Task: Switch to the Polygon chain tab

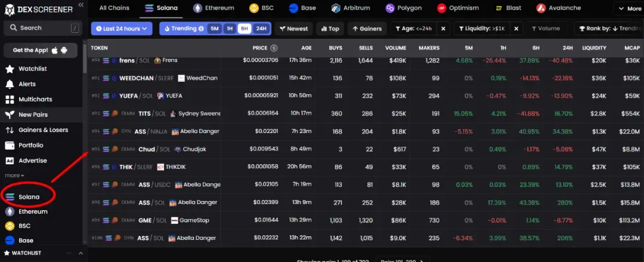Action: [x=404, y=8]
